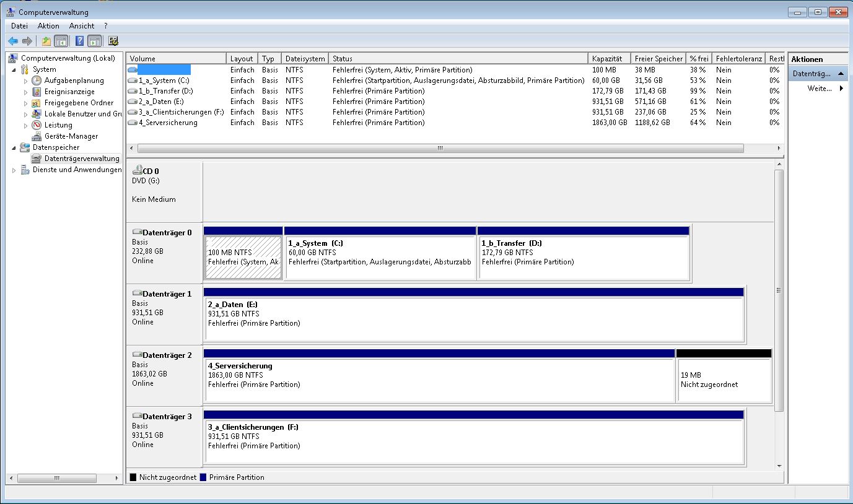Screen dimensions: 853x504
Task: Select the 3_a_Clientsicherungen (F:) partition block
Action: click(474, 437)
